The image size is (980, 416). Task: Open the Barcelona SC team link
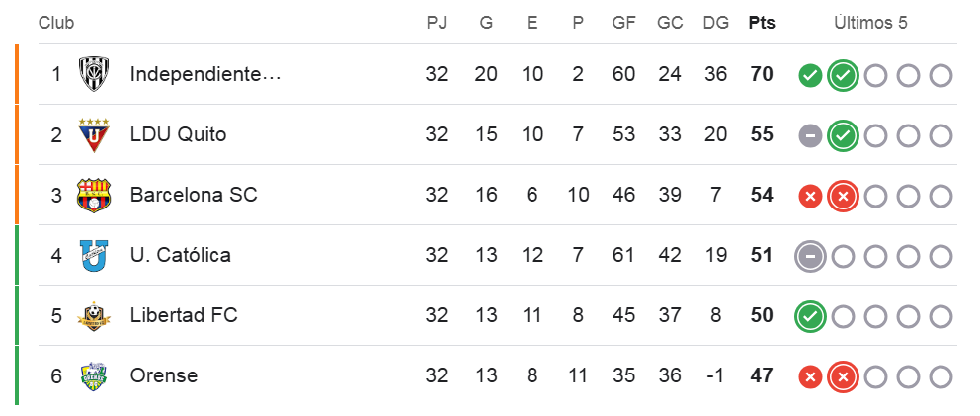[194, 195]
